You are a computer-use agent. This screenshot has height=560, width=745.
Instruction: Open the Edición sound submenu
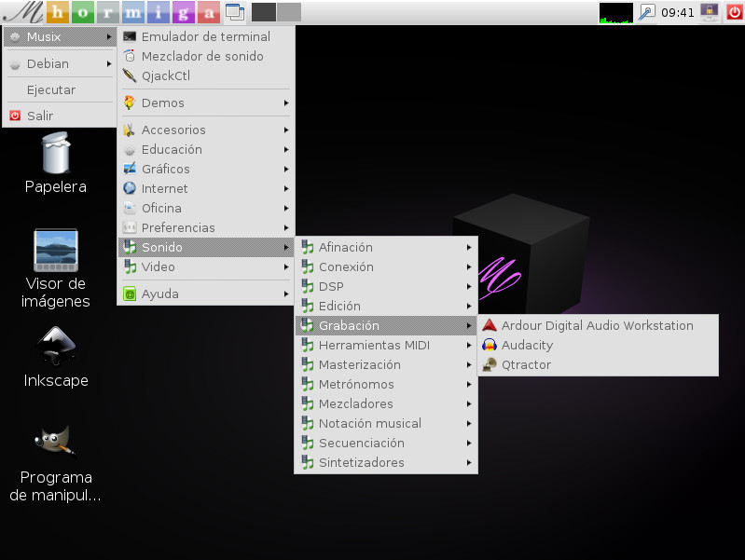tap(386, 306)
